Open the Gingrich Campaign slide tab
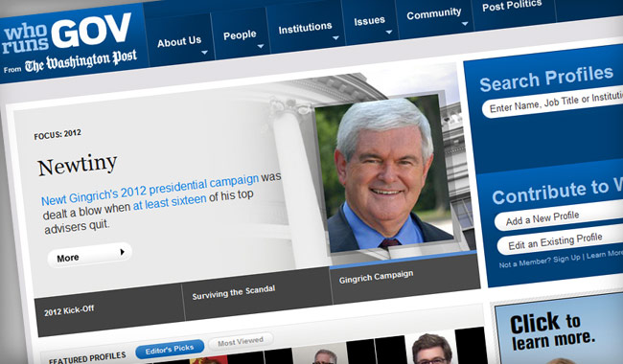Screen dimensions: 623x364 coord(404,277)
